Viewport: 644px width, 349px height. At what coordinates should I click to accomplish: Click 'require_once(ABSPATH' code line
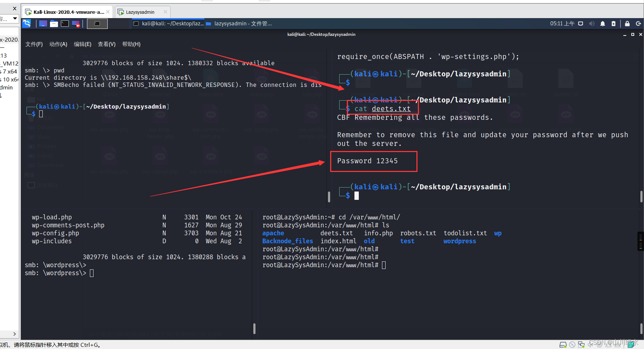[428, 56]
